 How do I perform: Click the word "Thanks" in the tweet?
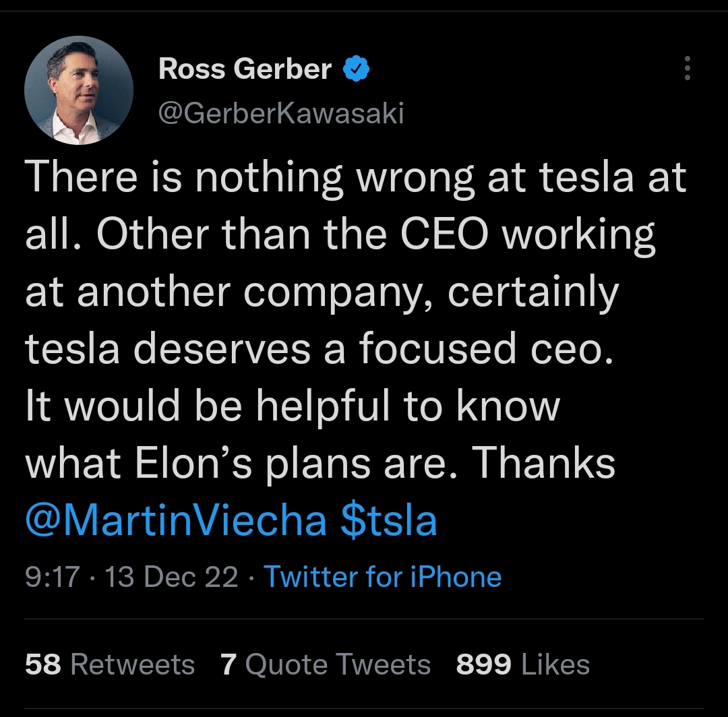tap(543, 464)
